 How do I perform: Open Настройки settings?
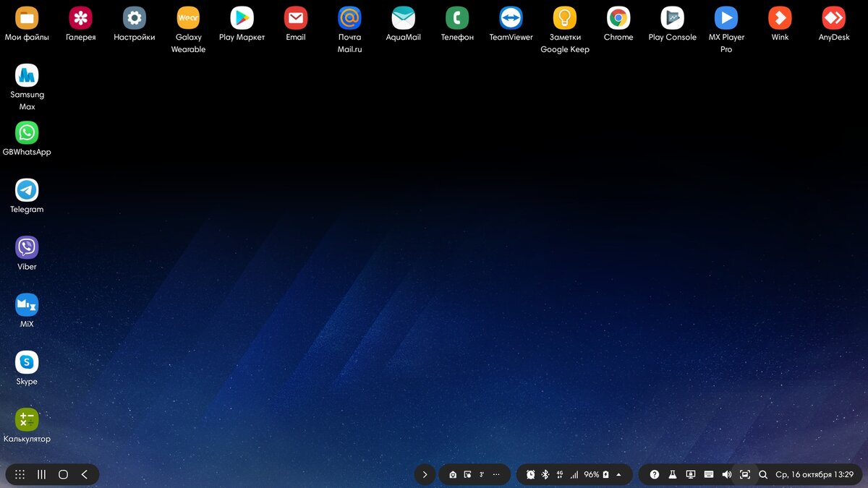pyautogui.click(x=135, y=24)
